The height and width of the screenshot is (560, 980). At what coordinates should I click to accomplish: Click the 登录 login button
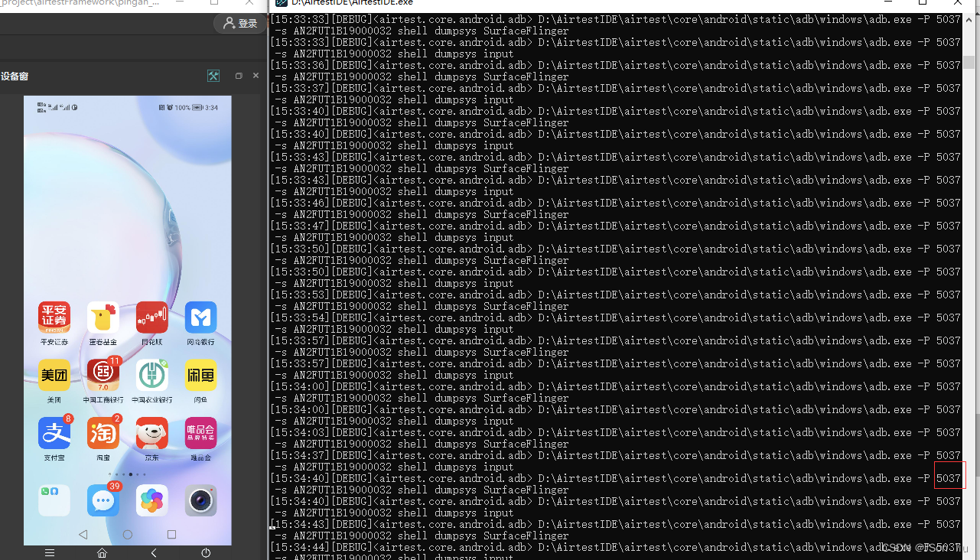(x=239, y=24)
